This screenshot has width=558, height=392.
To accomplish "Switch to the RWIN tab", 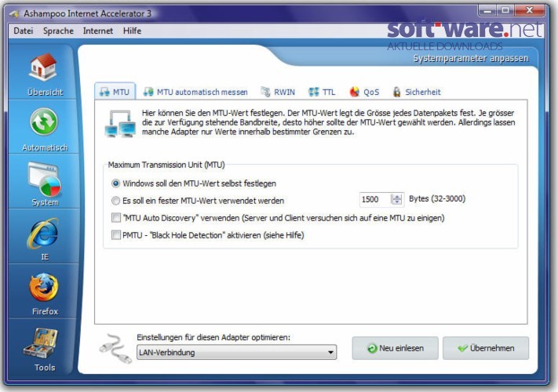I will [278, 92].
